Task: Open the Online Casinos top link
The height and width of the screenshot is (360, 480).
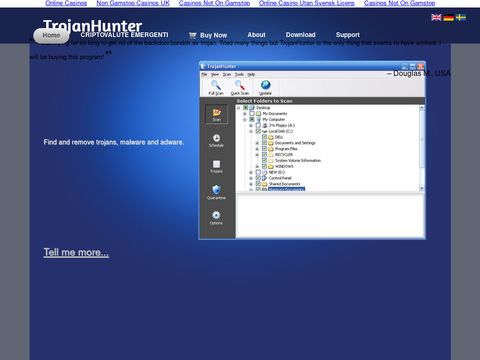Action: click(x=66, y=3)
